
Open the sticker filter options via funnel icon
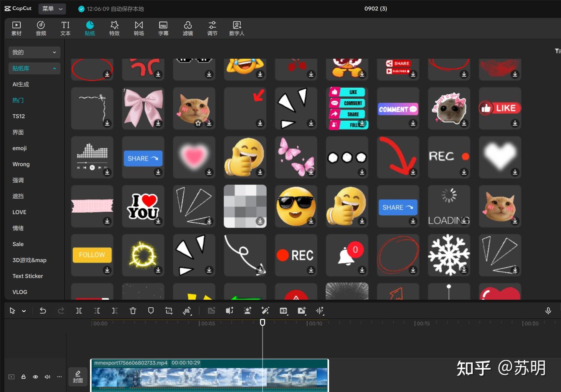pos(557,51)
